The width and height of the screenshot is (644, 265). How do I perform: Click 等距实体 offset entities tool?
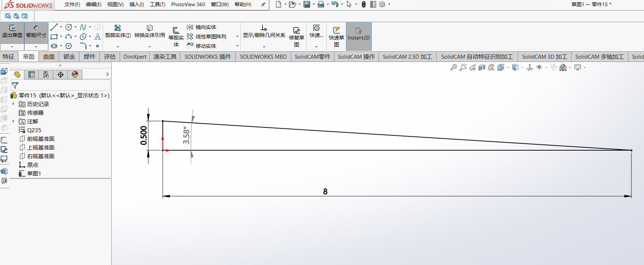click(x=176, y=37)
